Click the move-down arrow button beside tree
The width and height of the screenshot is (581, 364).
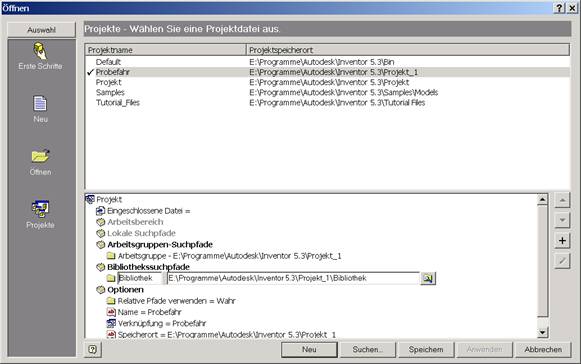pos(562,220)
